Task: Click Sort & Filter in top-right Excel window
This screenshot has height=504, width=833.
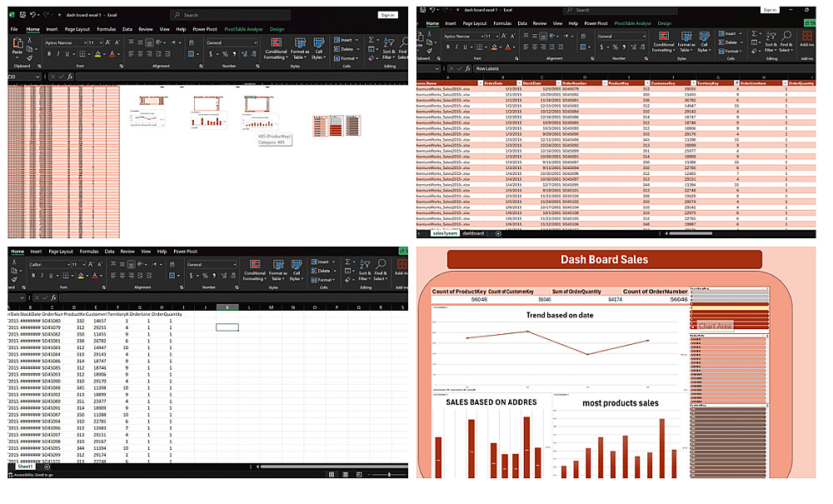Action: pos(771,40)
